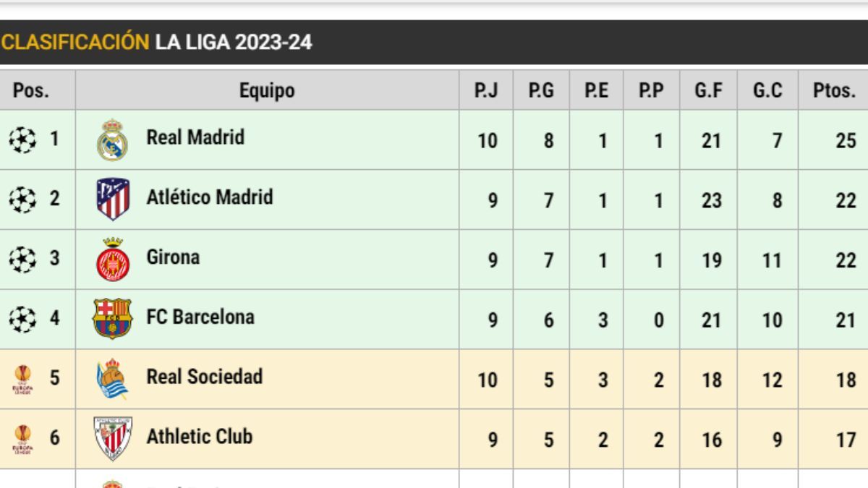Click the Europa League icon beside position 6
This screenshot has width=868, height=488.
pyautogui.click(x=22, y=439)
